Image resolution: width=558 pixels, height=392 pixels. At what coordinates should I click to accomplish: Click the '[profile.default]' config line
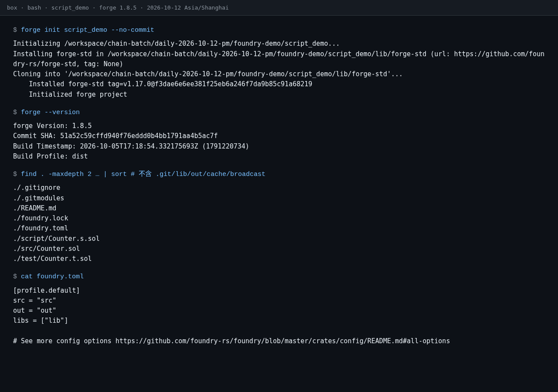coord(47,291)
